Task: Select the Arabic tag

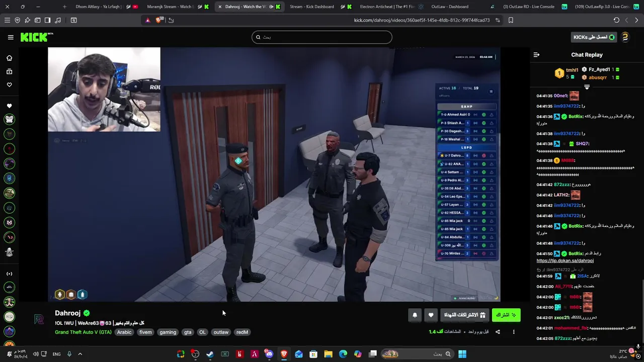Action: [x=124, y=332]
